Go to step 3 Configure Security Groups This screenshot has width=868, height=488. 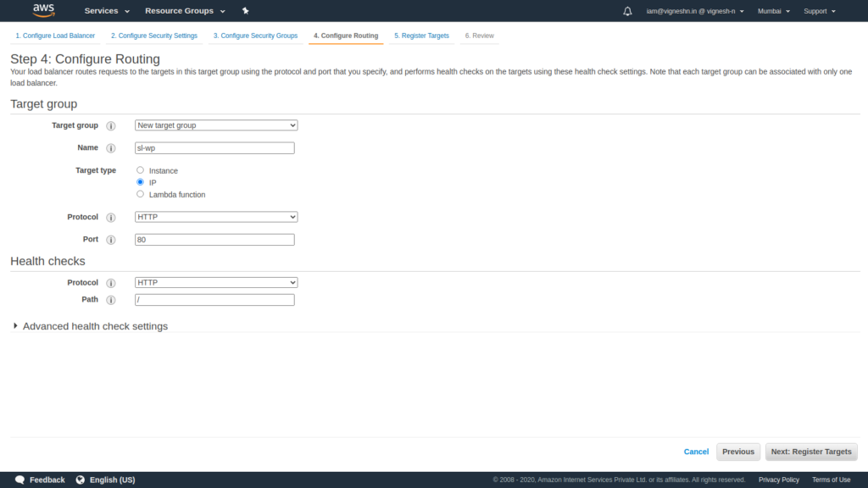pyautogui.click(x=255, y=36)
